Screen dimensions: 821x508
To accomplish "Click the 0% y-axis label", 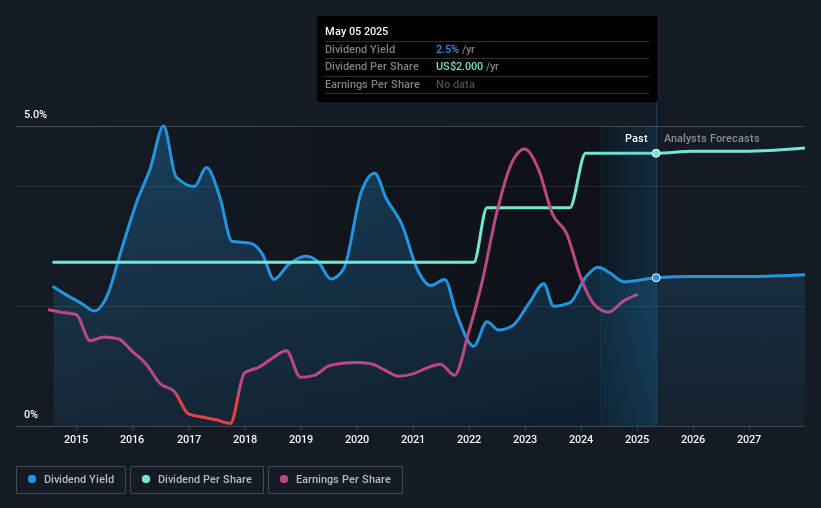I will click(31, 414).
